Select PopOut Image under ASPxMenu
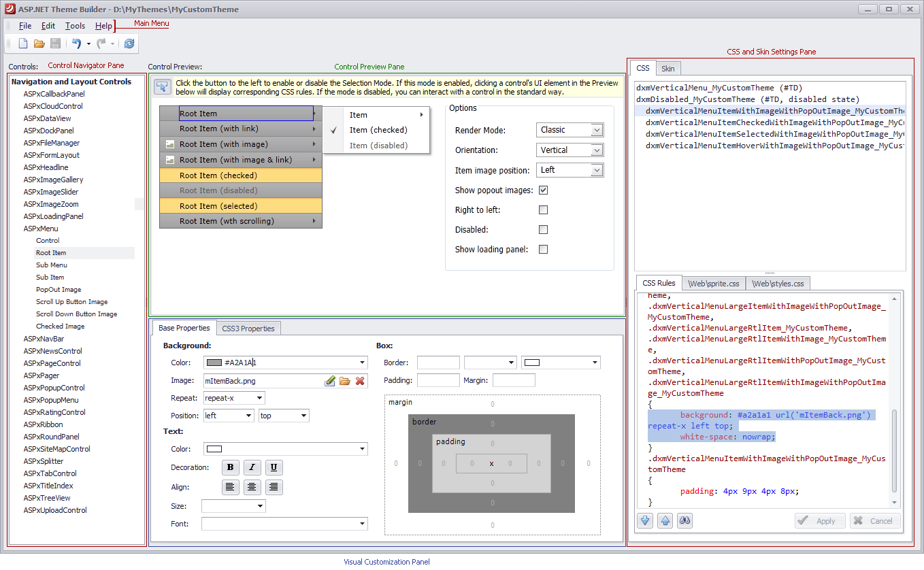 point(59,290)
